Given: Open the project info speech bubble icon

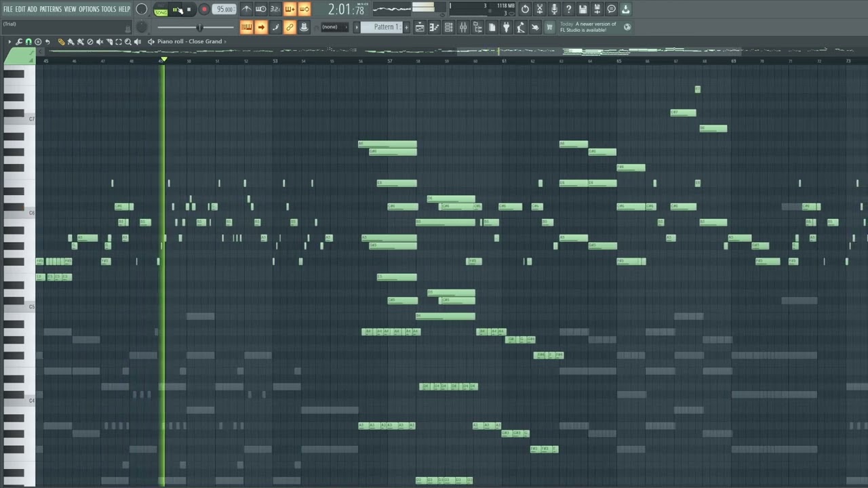Looking at the screenshot, I should (611, 9).
